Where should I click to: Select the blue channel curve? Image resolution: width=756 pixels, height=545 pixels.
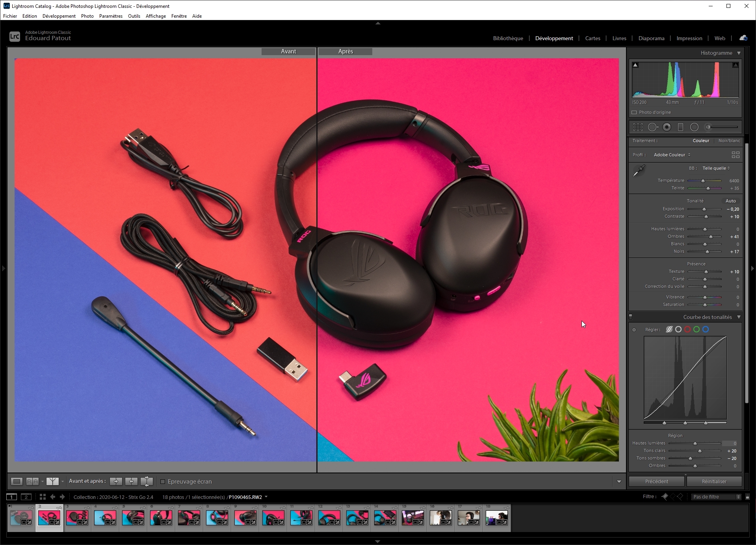click(706, 329)
